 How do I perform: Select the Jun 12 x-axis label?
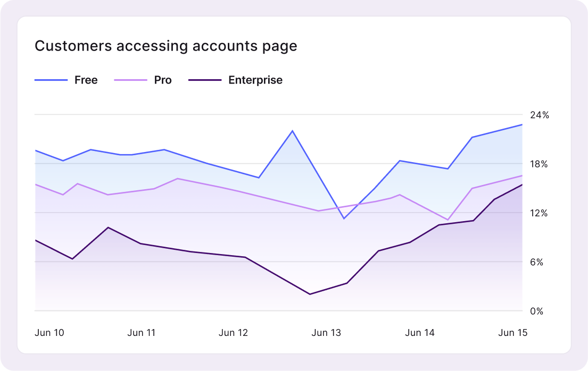point(234,333)
